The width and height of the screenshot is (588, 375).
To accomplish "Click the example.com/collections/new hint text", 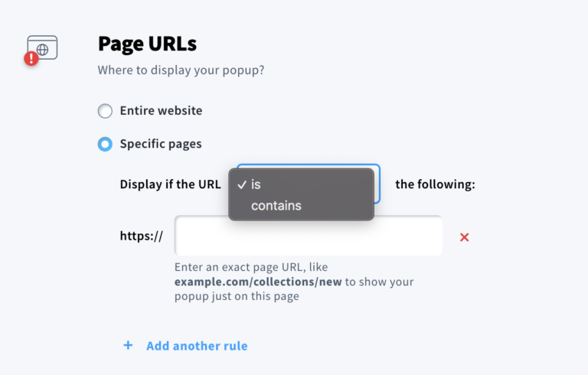I will 258,282.
